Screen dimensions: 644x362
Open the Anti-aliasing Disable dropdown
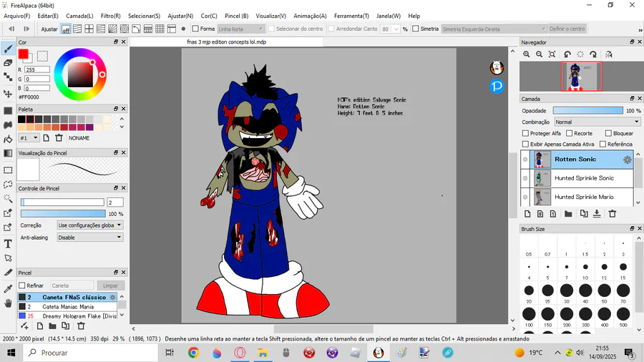[x=89, y=238]
